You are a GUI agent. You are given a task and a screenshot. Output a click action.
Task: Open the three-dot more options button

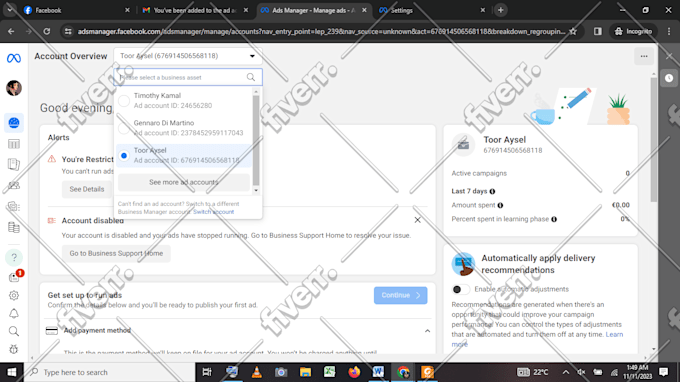click(644, 56)
